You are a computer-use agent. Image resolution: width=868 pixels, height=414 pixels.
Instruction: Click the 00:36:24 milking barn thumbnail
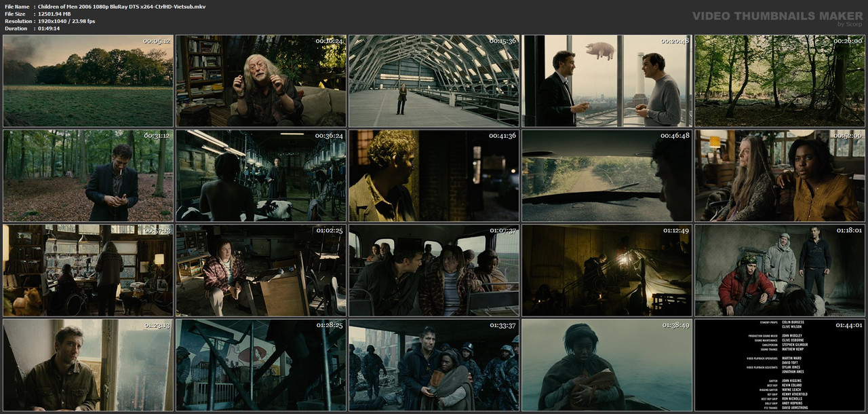tap(261, 176)
